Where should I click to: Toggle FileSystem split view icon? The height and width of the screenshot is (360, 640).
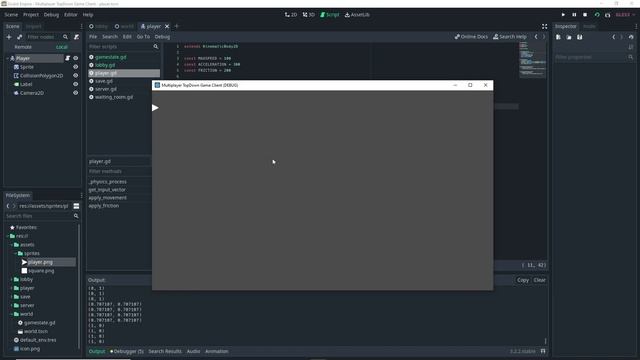tap(76, 206)
